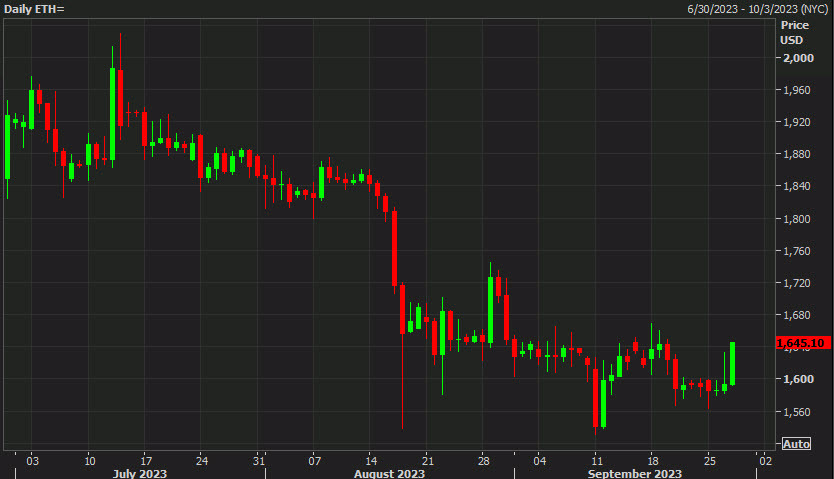Click the Auto scale button
The width and height of the screenshot is (834, 479).
click(x=796, y=444)
